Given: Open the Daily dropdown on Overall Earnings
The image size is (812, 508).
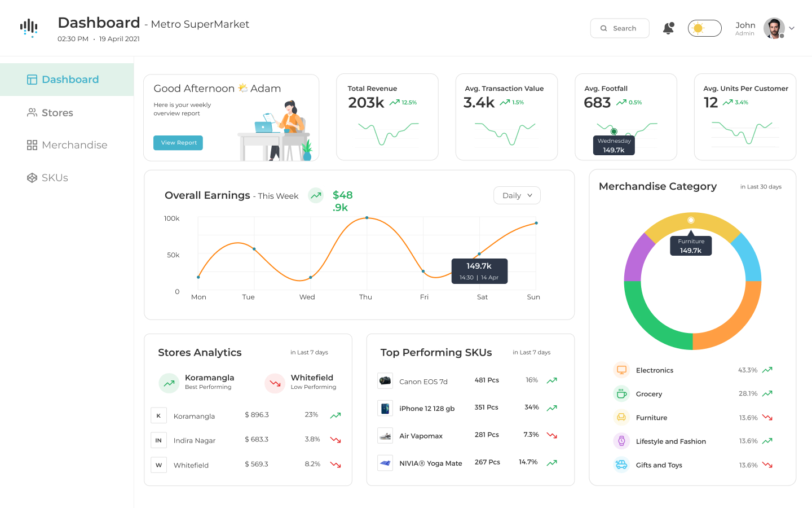Looking at the screenshot, I should [x=517, y=195].
